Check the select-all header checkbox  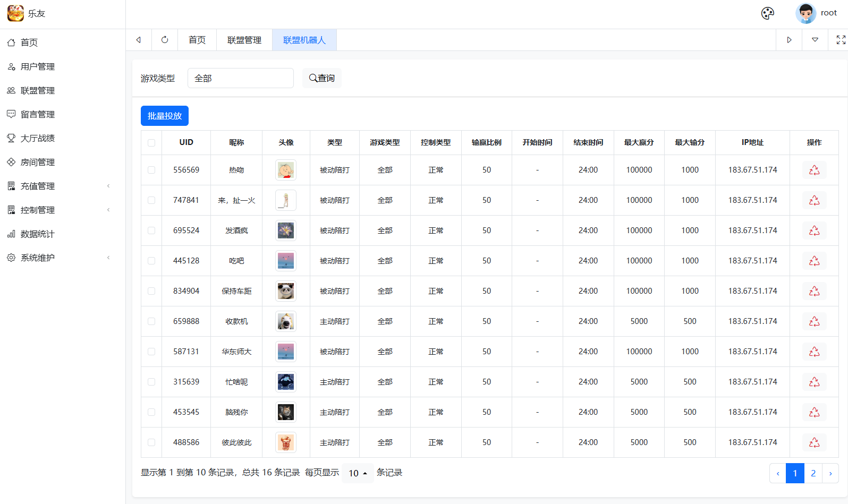click(151, 143)
